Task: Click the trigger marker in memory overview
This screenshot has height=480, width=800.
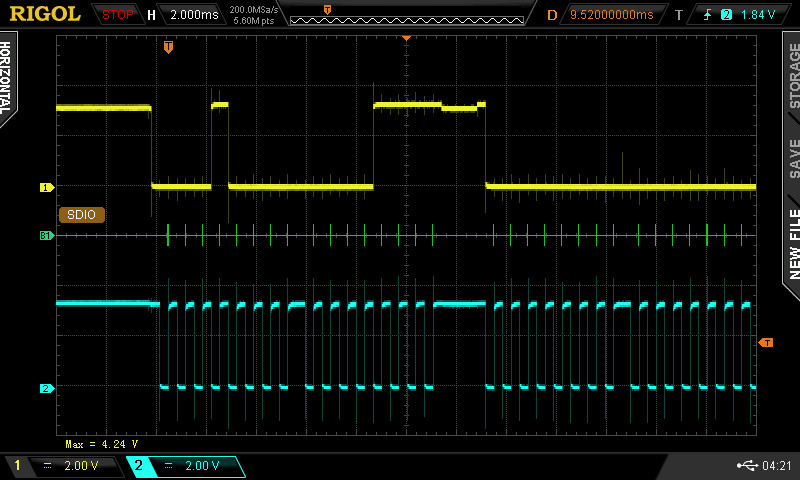Action: [x=328, y=9]
